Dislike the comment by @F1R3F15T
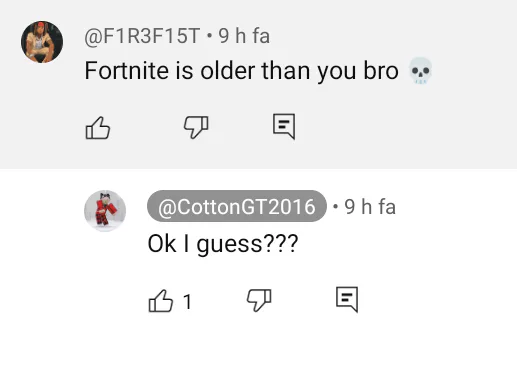This screenshot has width=517, height=365. coord(196,127)
